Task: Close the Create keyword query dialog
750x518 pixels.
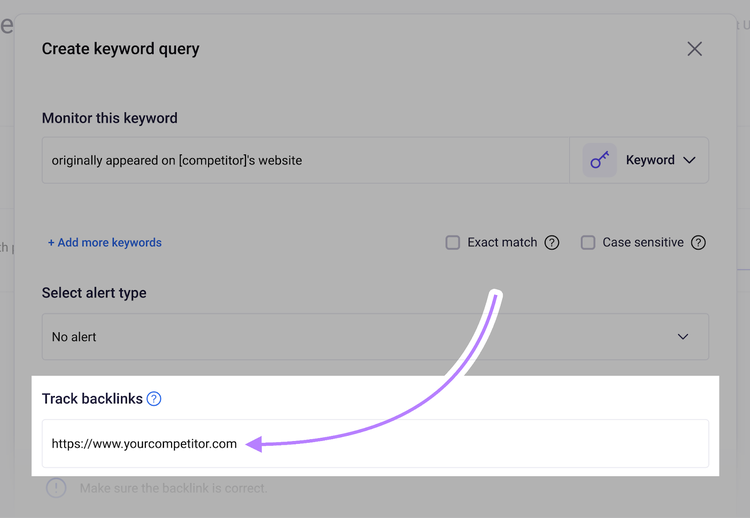Action: 695,49
